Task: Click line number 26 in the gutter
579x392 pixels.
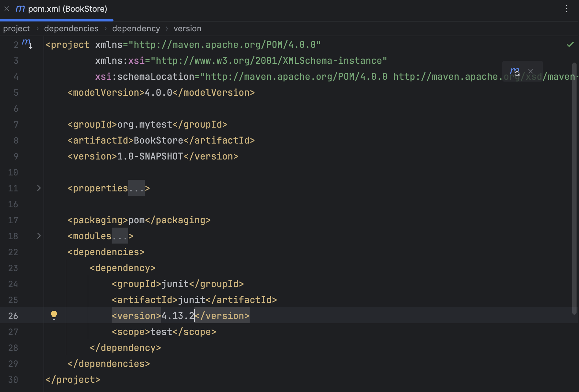Action: click(13, 316)
